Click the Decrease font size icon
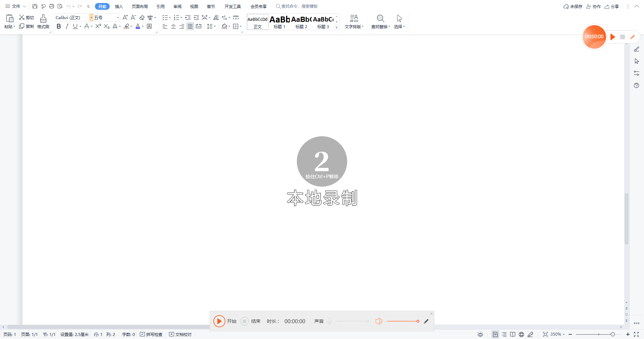 [133, 17]
